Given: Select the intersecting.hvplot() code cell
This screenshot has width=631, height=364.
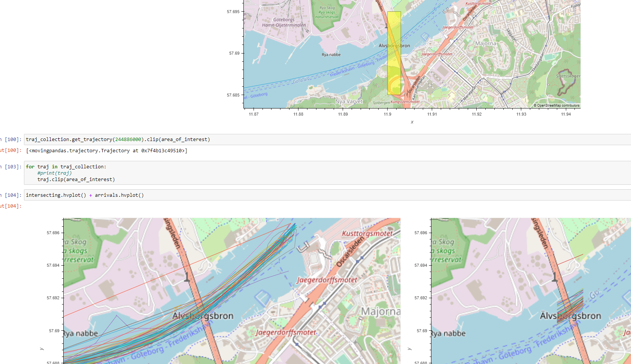Looking at the screenshot, I should click(x=84, y=195).
